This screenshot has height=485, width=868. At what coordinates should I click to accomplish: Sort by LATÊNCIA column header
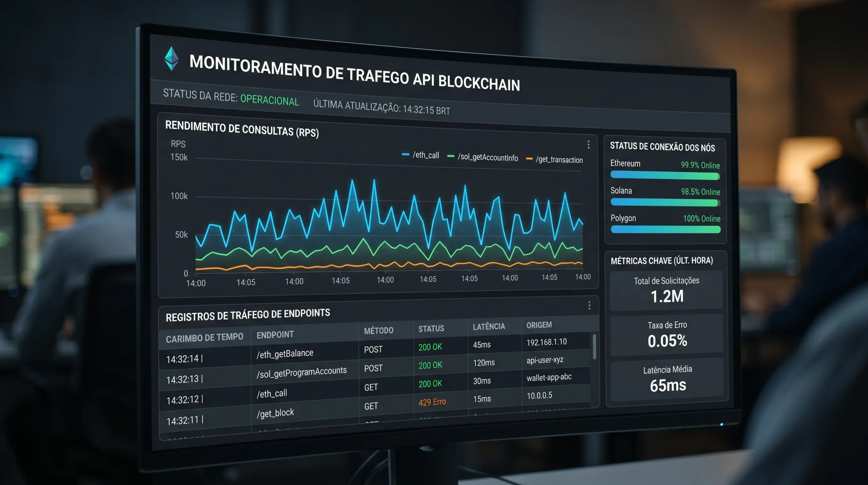point(489,327)
